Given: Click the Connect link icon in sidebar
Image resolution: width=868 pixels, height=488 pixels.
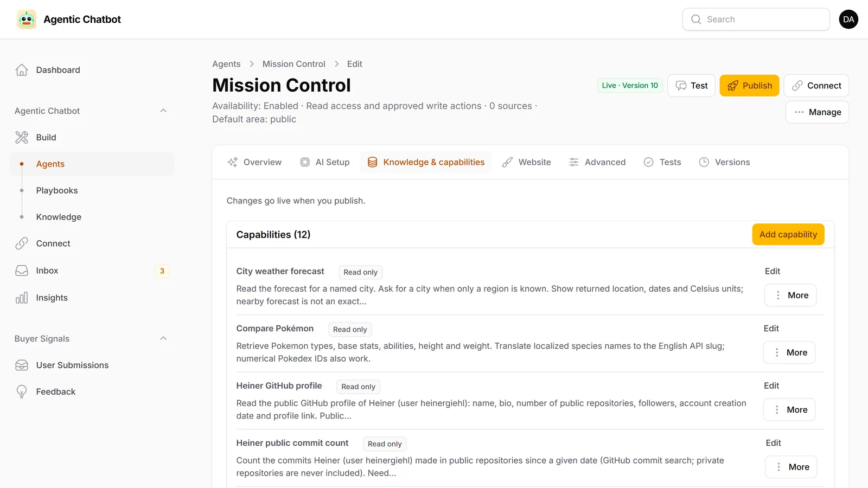Looking at the screenshot, I should pos(22,244).
